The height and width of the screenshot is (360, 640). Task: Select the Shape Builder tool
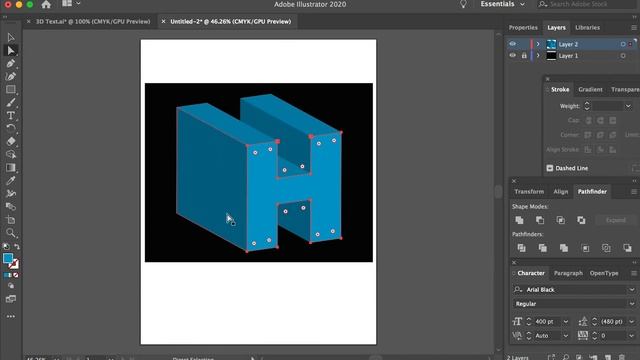click(x=11, y=155)
